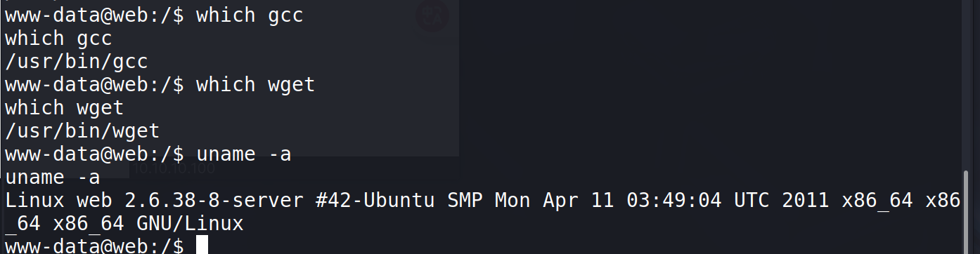The height and width of the screenshot is (254, 980).
Task: Click the echoed "which gcc" line
Action: click(x=58, y=39)
